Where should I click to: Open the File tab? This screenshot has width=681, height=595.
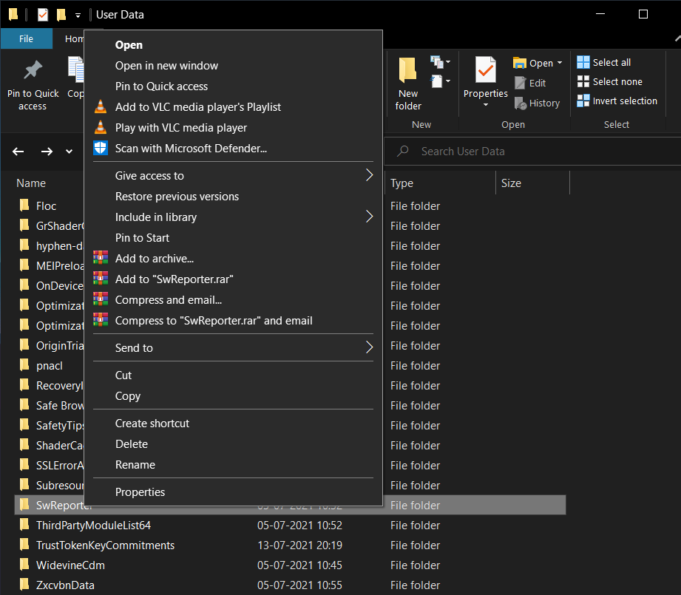[26, 39]
